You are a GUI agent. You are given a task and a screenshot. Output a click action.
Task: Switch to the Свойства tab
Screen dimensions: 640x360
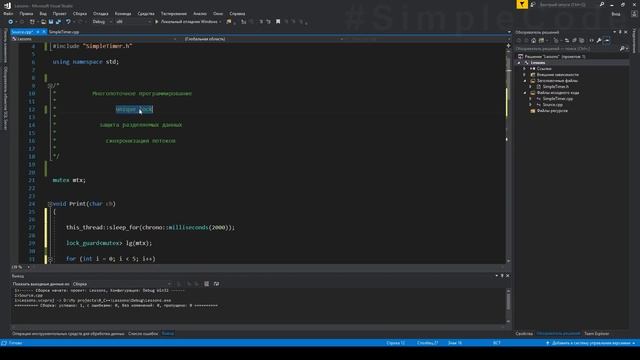[524, 334]
